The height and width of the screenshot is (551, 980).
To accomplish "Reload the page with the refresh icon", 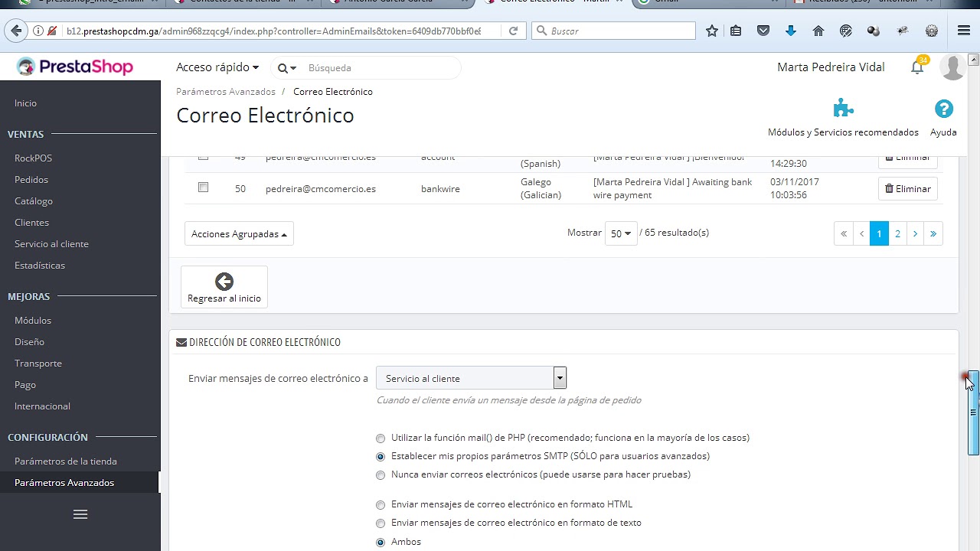I will (513, 31).
